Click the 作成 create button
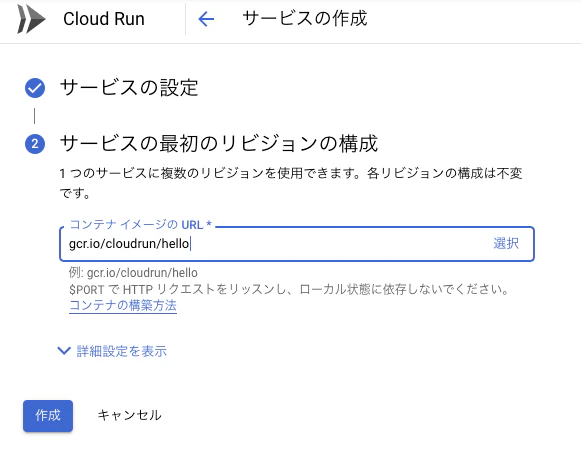This screenshot has width=581, height=461. pos(48,416)
